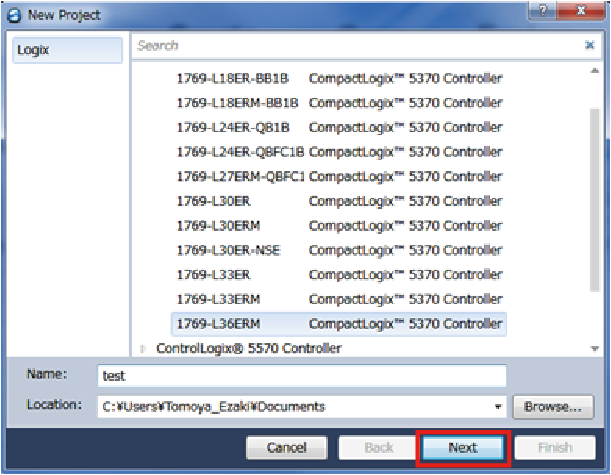Click the scrollbar down arrow
The width and height of the screenshot is (611, 475).
[596, 349]
